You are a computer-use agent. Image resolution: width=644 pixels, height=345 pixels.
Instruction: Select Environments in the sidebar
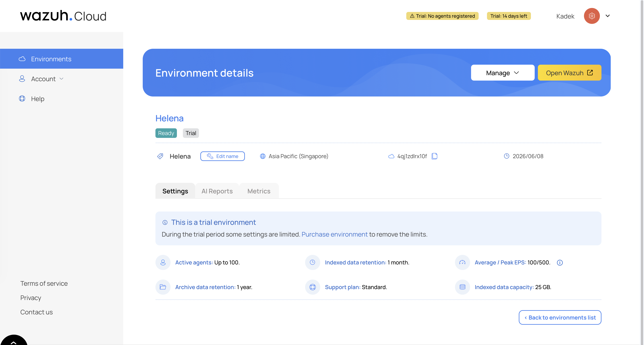pyautogui.click(x=61, y=59)
